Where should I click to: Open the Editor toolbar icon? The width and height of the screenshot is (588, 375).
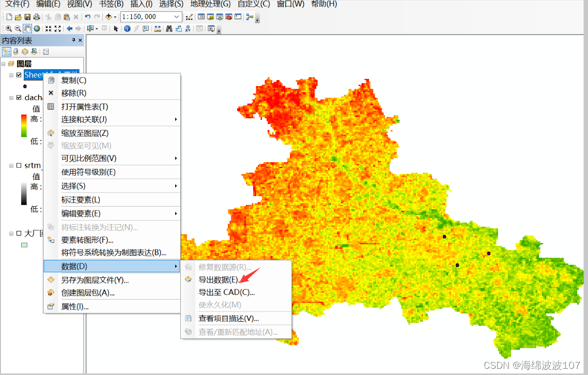(189, 17)
